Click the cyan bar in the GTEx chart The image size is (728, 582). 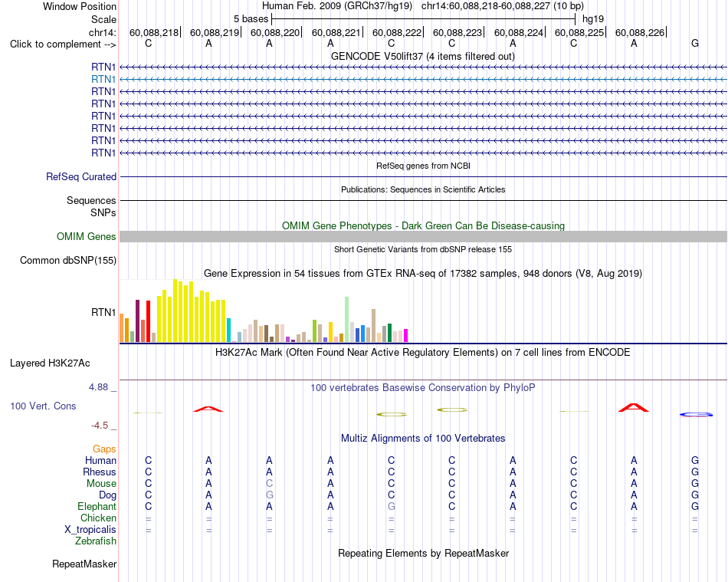pos(229,330)
